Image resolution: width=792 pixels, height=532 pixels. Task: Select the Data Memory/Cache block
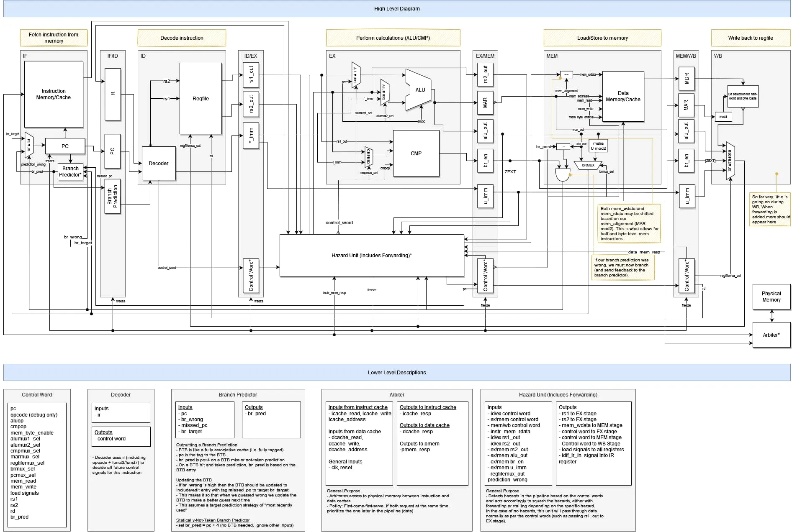(x=623, y=96)
